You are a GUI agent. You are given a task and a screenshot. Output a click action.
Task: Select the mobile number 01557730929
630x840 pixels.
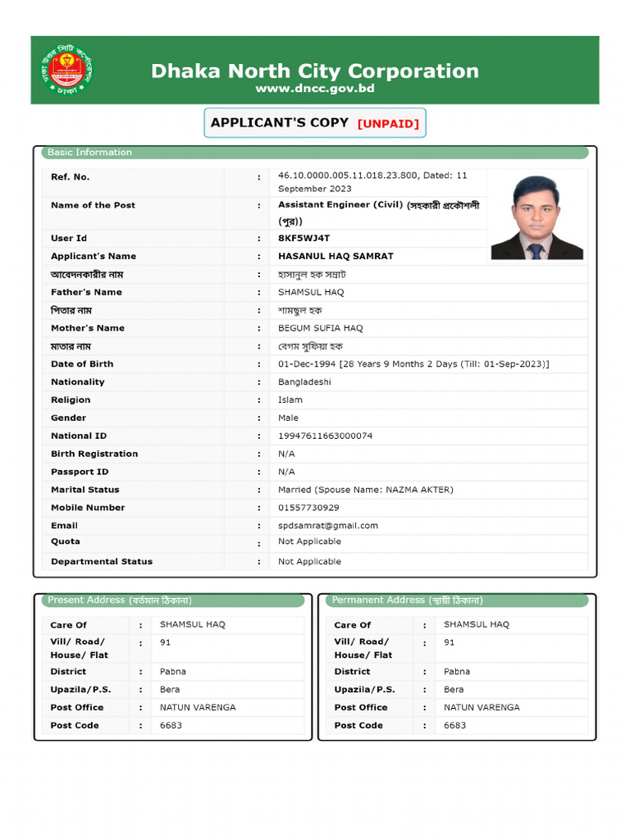tap(308, 508)
